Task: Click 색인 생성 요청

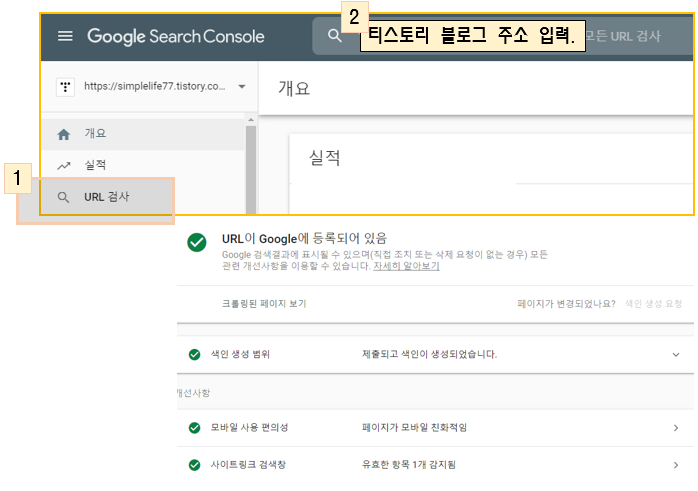Action: 653,304
